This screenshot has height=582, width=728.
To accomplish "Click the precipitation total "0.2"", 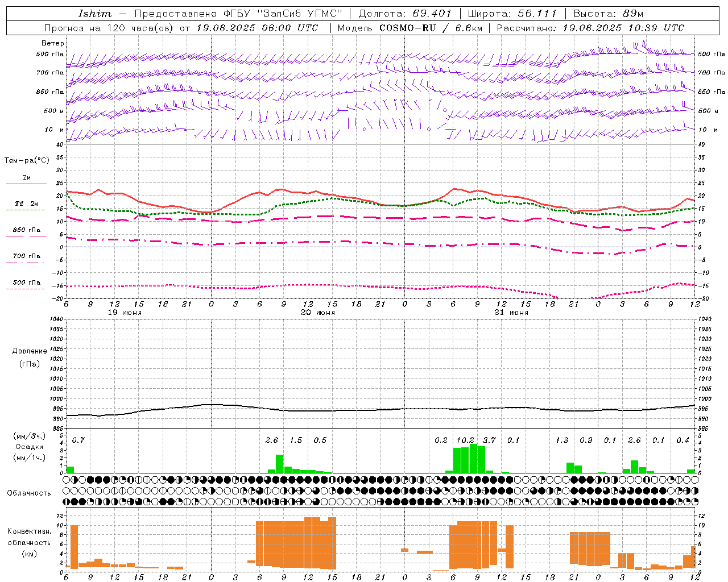I will point(441,440).
